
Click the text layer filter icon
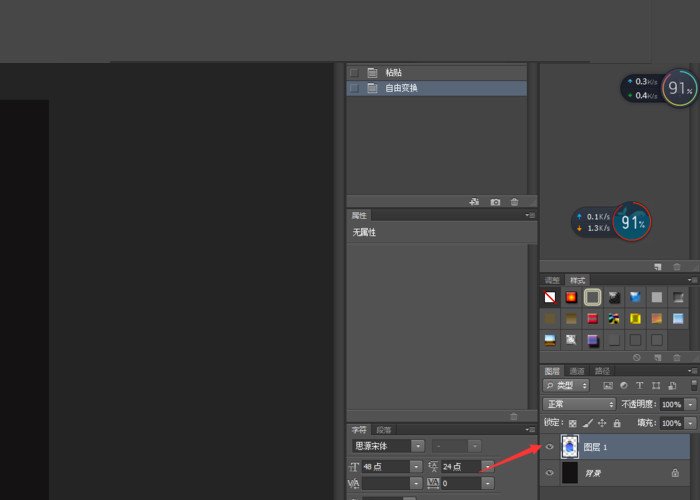point(640,385)
